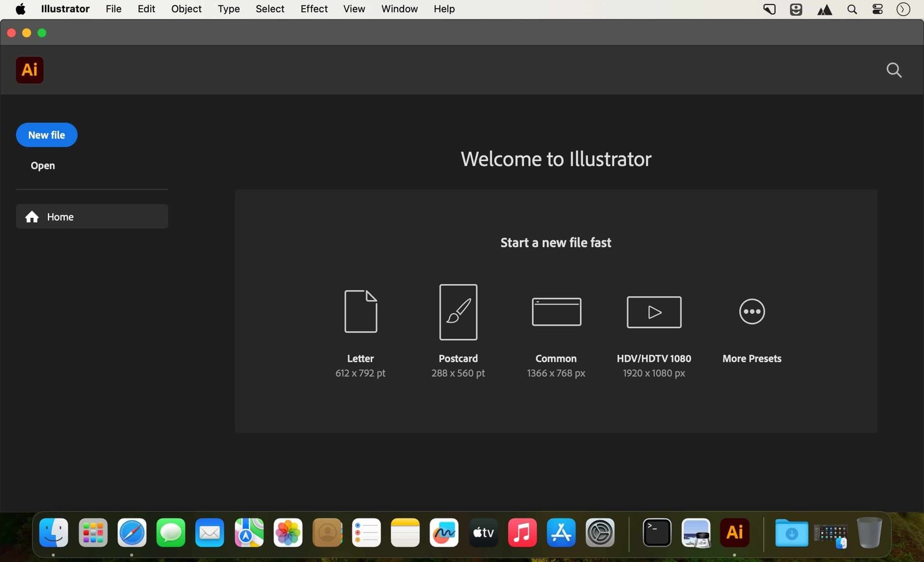Open Music from the Dock
Screen dimensions: 924x562
[522, 533]
